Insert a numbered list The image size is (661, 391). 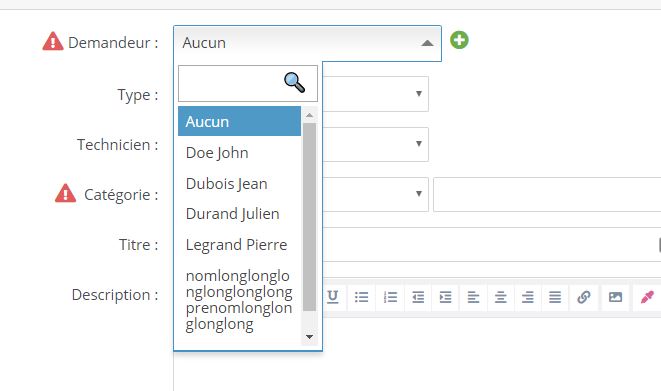coord(390,297)
